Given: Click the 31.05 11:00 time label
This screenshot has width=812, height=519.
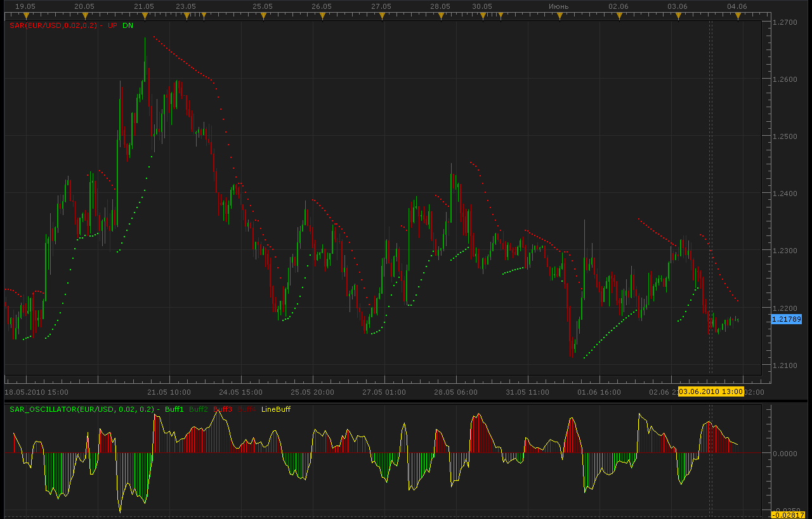Looking at the screenshot, I should coord(527,392).
